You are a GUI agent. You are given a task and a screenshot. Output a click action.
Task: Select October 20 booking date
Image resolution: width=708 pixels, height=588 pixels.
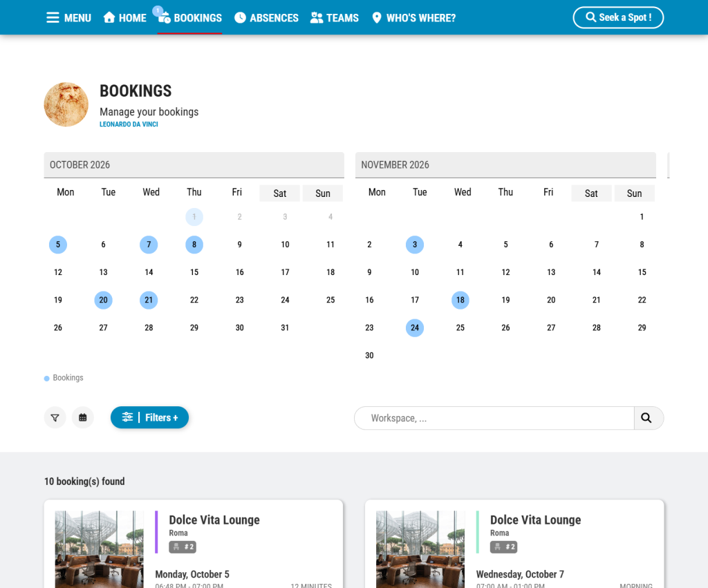point(104,300)
